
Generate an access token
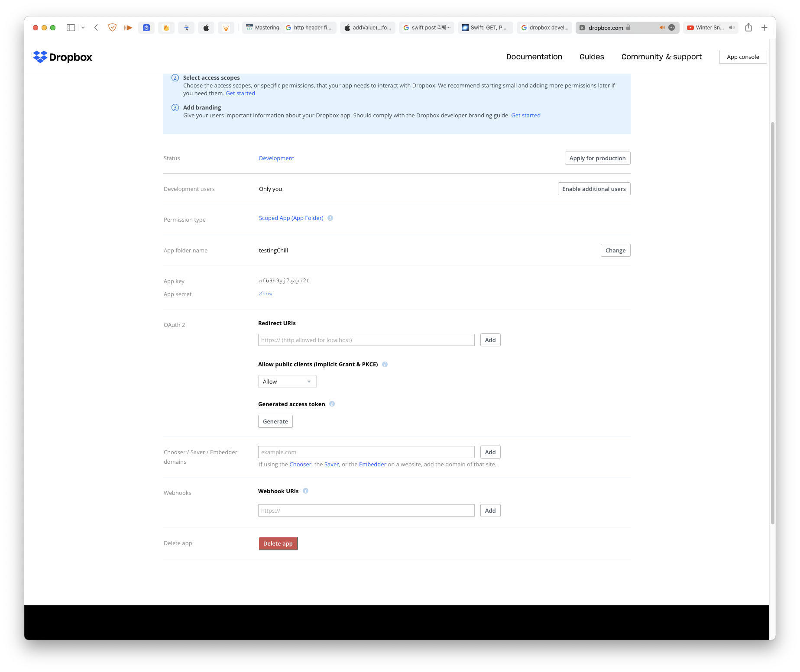pyautogui.click(x=275, y=421)
